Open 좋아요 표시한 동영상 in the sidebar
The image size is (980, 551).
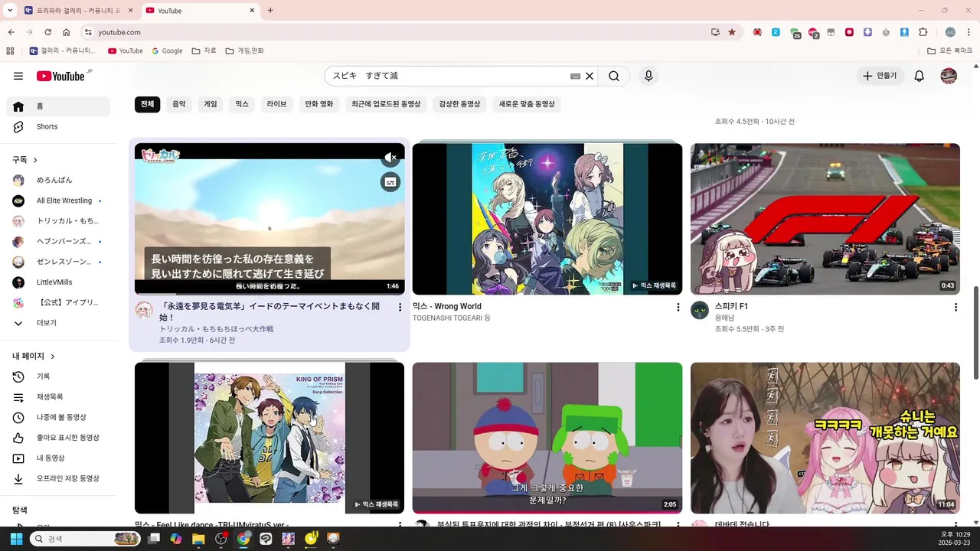[x=58, y=438]
